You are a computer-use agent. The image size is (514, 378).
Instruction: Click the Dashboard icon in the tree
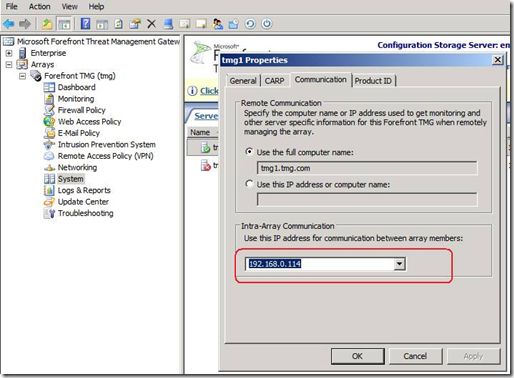coord(49,87)
